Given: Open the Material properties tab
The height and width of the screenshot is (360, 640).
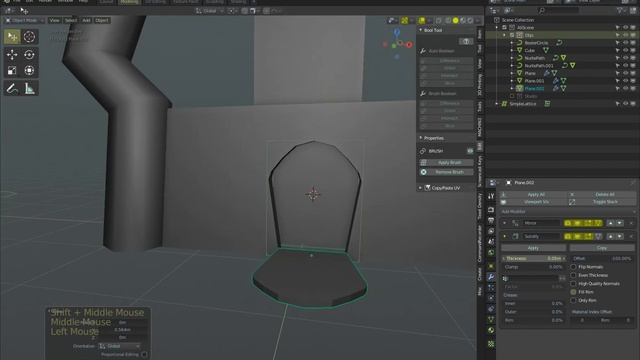Looking at the screenshot, I should point(491,330).
